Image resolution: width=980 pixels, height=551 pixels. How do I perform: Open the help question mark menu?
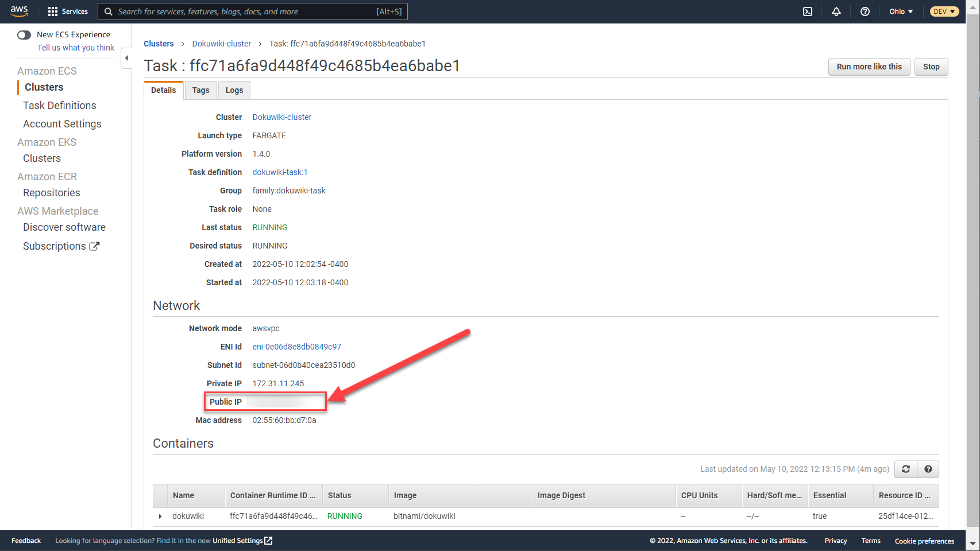[865, 11]
